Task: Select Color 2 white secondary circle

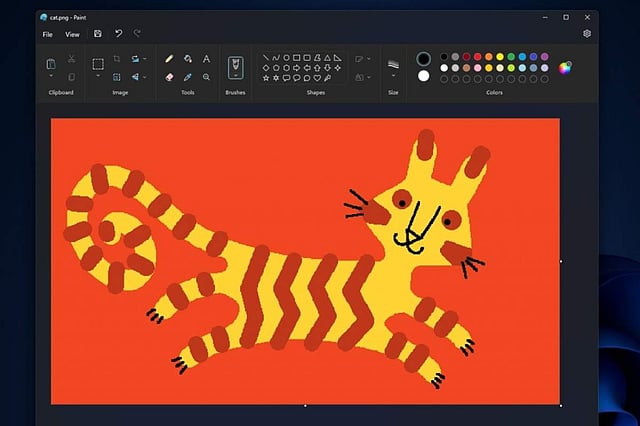Action: 423,76
